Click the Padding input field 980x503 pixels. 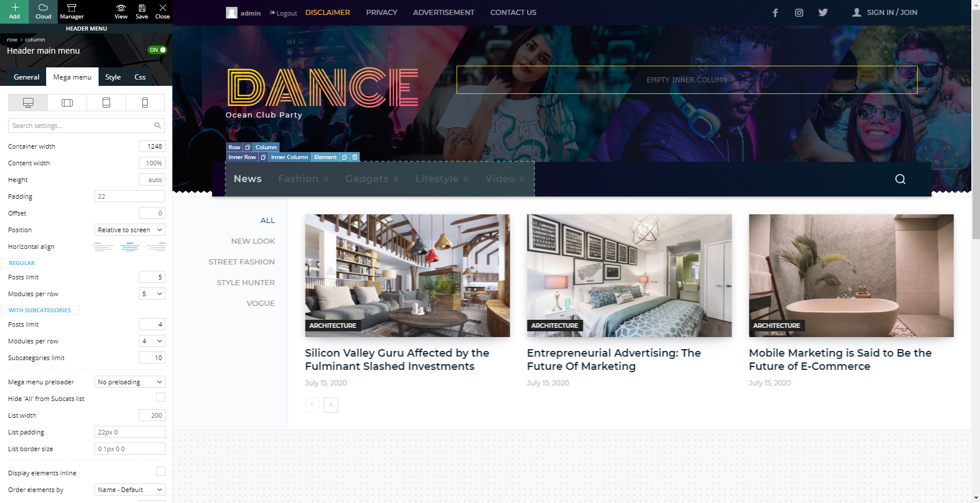(x=130, y=196)
